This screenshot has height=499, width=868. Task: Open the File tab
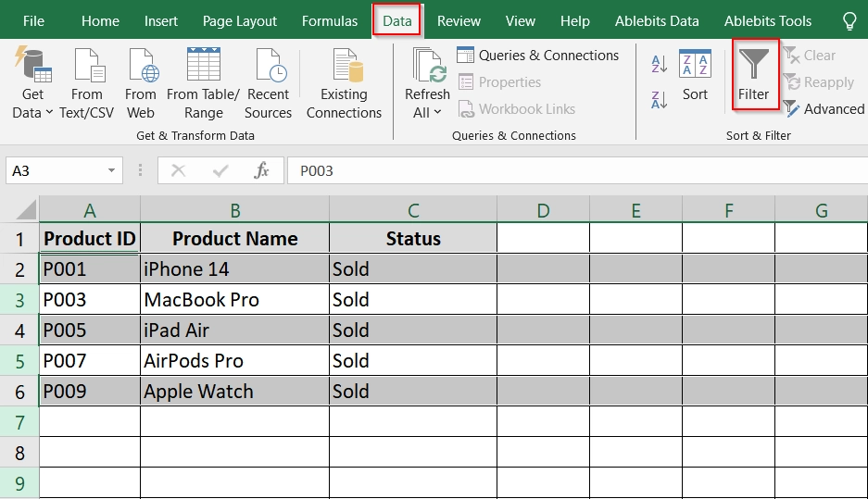pos(33,21)
